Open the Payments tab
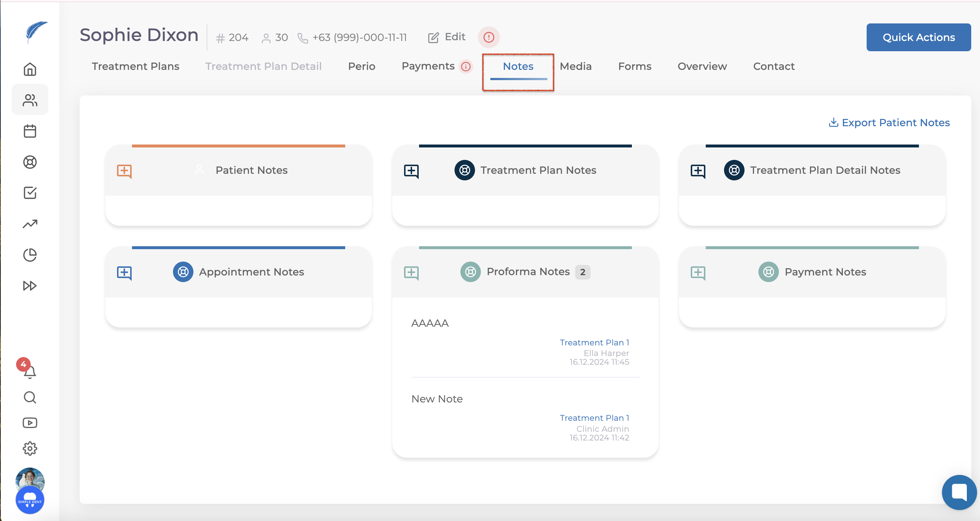The width and height of the screenshot is (980, 521). coord(428,66)
